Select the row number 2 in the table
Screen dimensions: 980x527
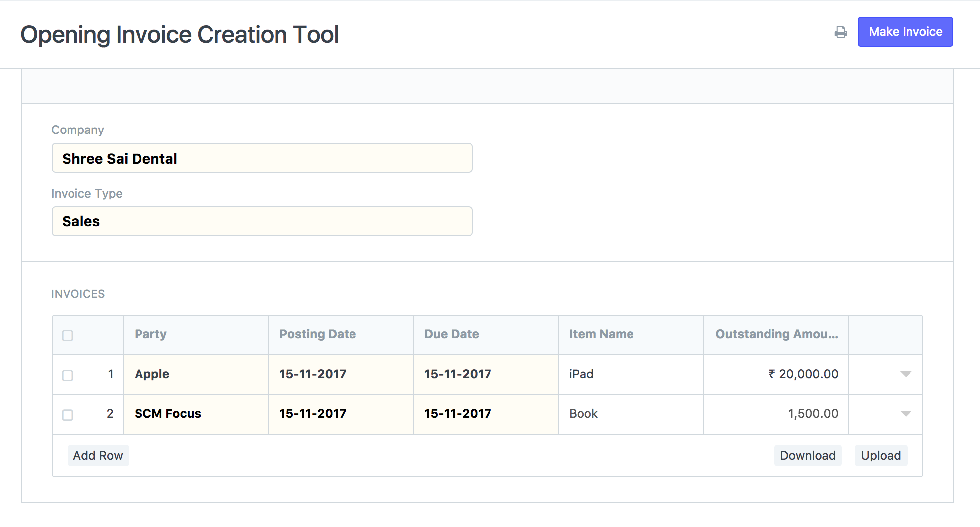coord(110,414)
